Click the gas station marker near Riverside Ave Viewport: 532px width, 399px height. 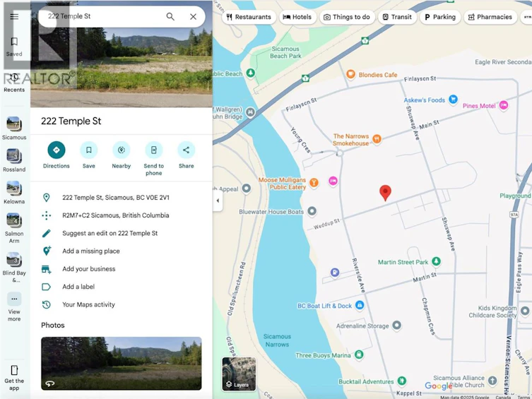[335, 272]
